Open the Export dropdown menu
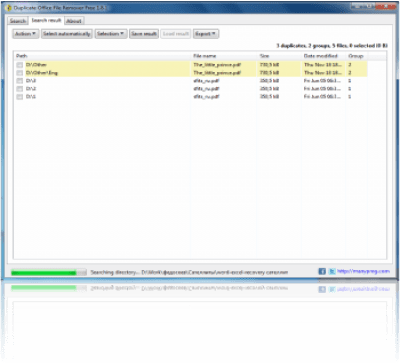Viewport: 400px width, 364px height. click(206, 34)
